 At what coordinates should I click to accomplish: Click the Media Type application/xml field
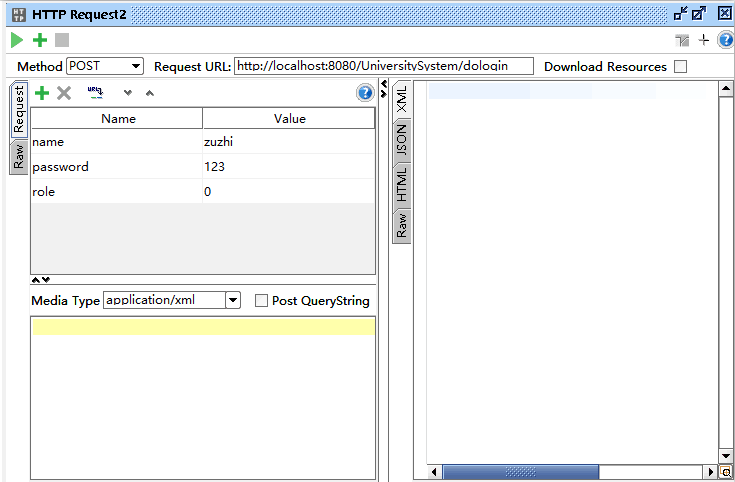pyautogui.click(x=164, y=300)
